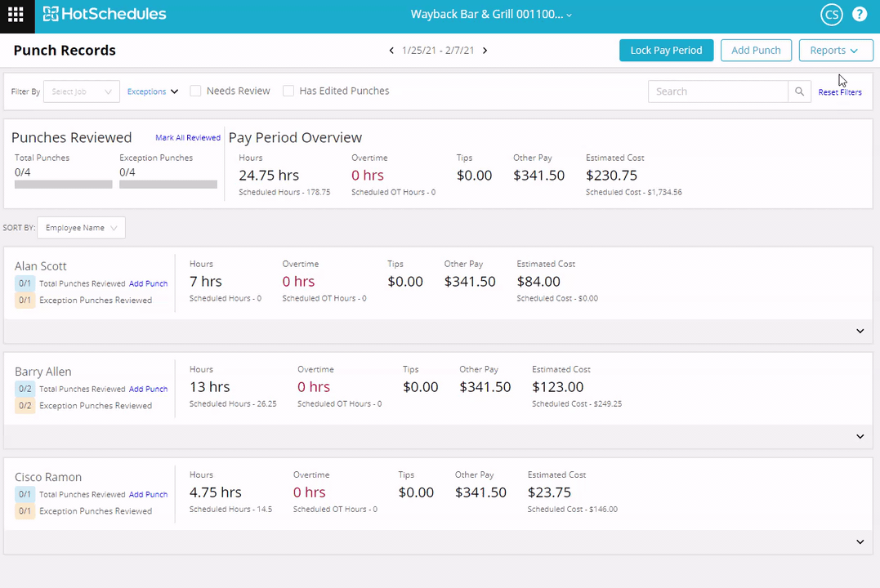Open the Wayback Bar & Grill location selector

(x=491, y=15)
